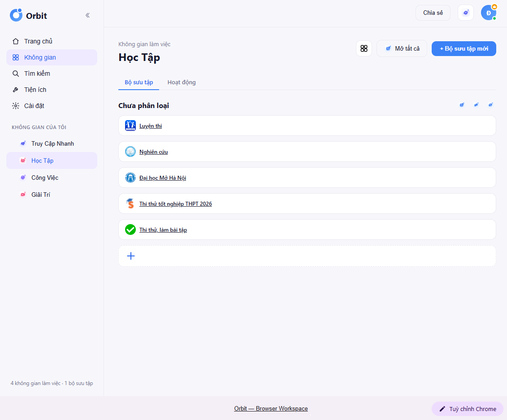Open the user avatar profile menu

pyautogui.click(x=489, y=13)
